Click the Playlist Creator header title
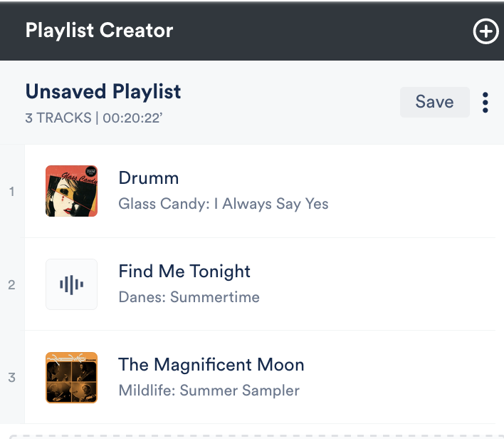504x439 pixels. pyautogui.click(x=99, y=31)
